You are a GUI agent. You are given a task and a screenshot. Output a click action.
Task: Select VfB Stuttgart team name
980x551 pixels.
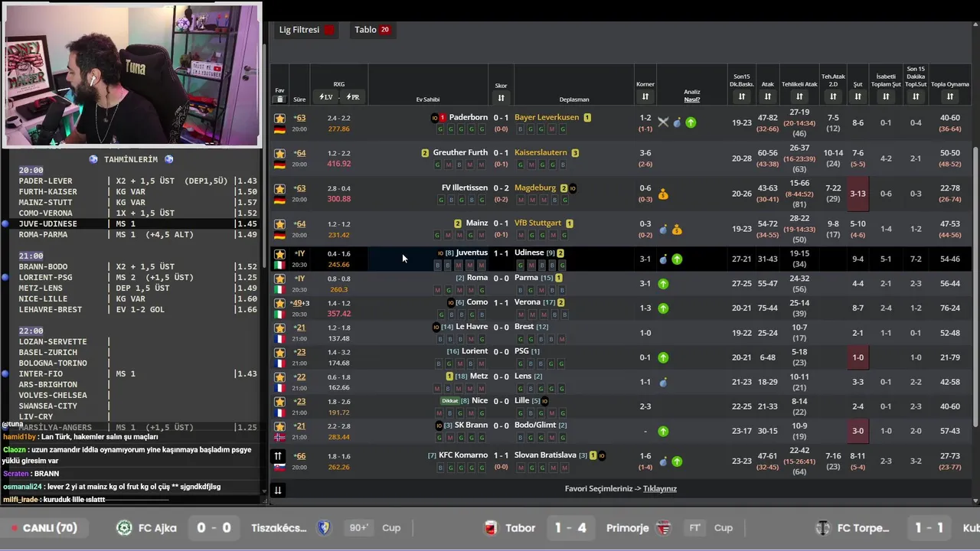click(x=537, y=223)
